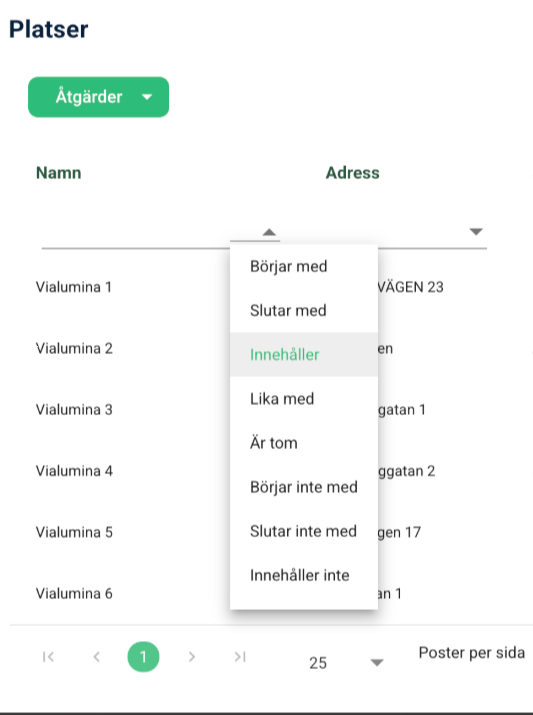
Task: Go to next page chevron
Action: click(x=191, y=657)
